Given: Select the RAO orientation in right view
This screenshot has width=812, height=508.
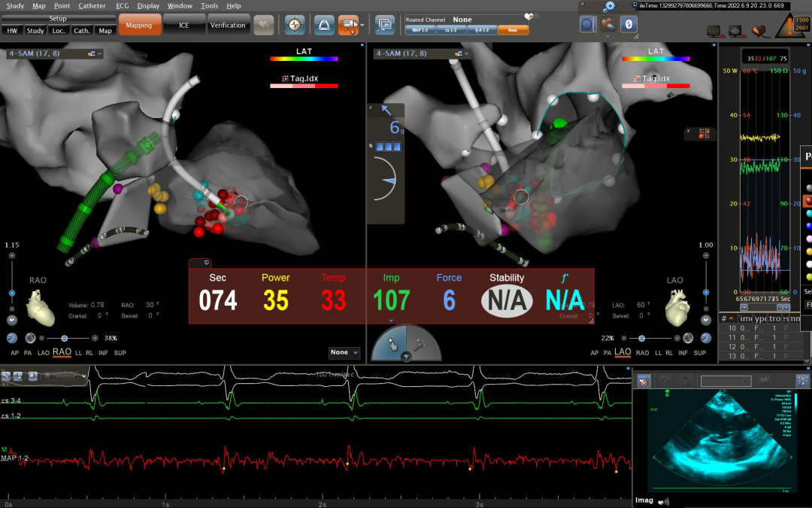Looking at the screenshot, I should click(642, 353).
